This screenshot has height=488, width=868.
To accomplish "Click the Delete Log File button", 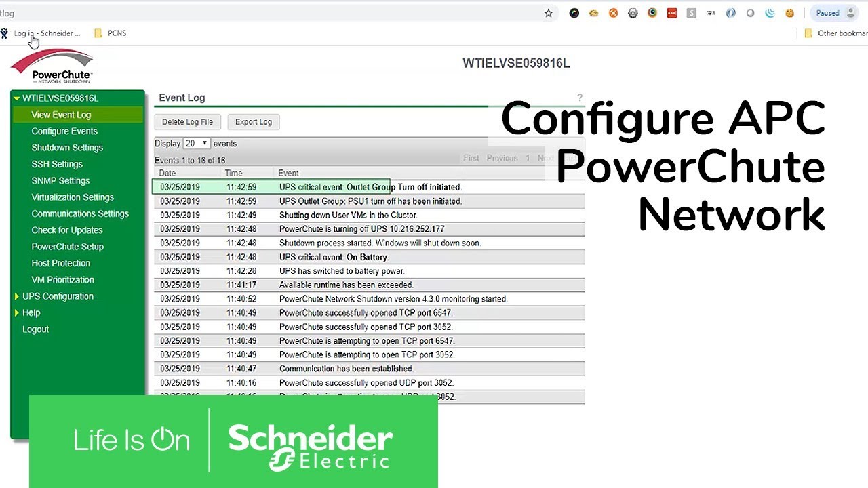I will [187, 122].
